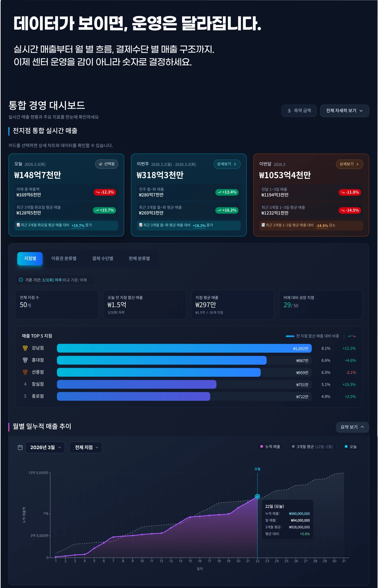
Task: Click the chart emoji icon in 오늘 card footer
Action: click(18, 225)
